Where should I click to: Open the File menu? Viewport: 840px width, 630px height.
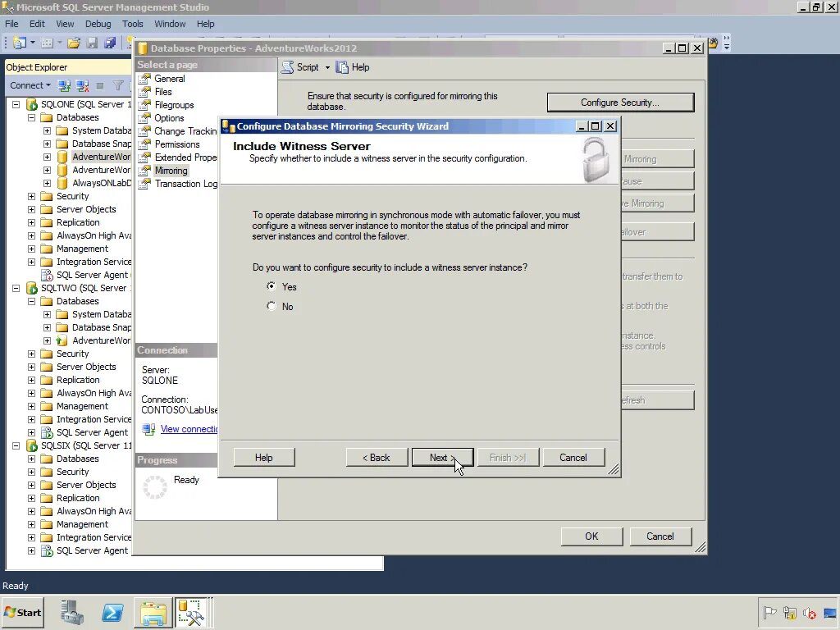tap(11, 24)
